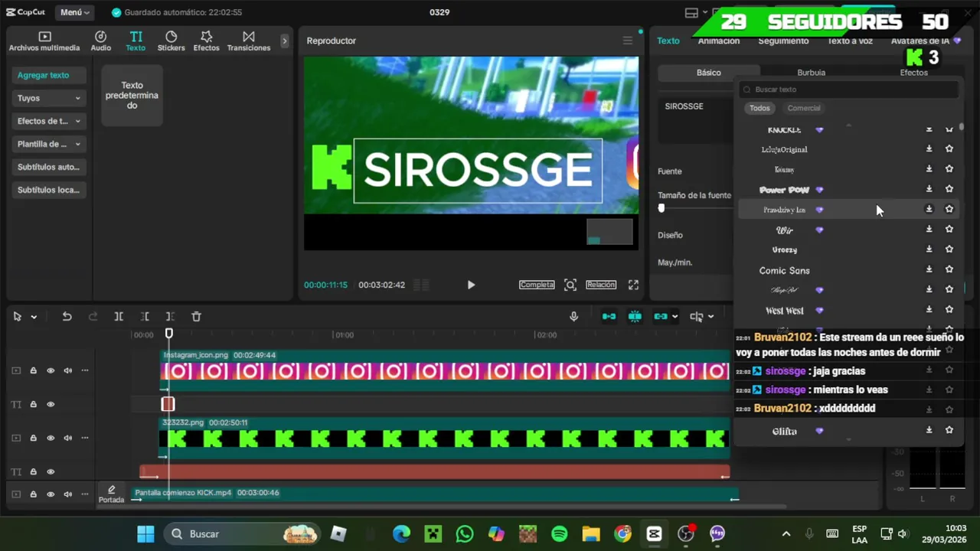
Task: Show more media tabs with chevron arrow
Action: click(x=285, y=41)
